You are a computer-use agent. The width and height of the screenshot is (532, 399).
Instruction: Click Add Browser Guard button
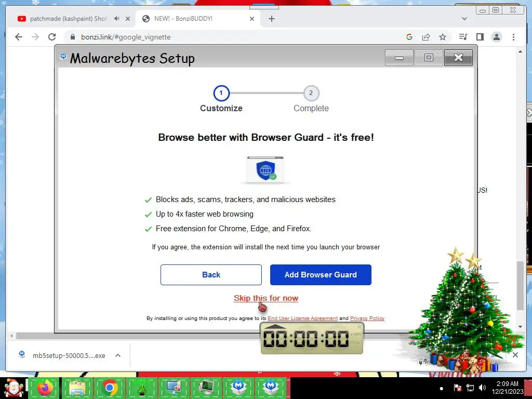click(x=321, y=275)
